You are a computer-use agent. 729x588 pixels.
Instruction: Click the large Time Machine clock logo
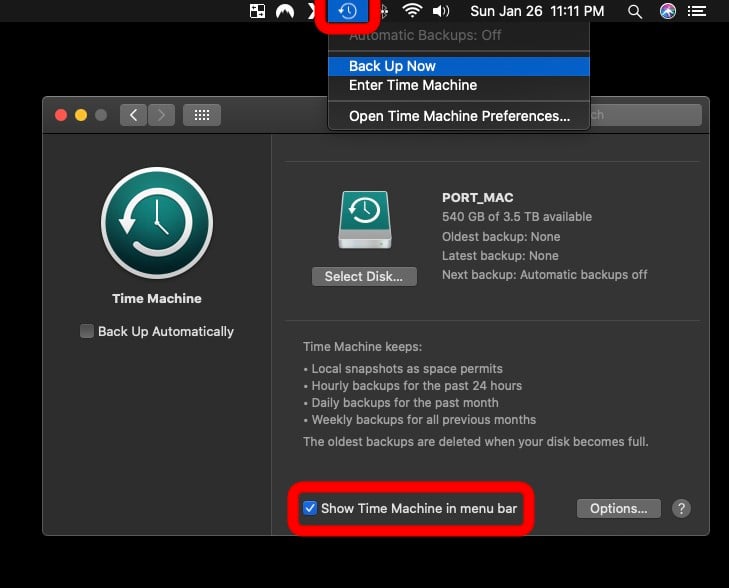(x=157, y=223)
